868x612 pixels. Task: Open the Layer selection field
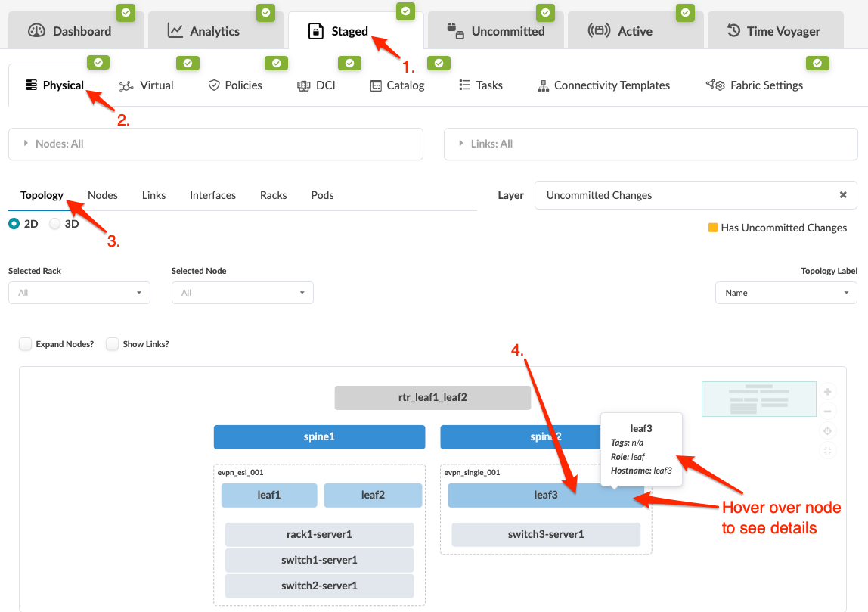[x=696, y=195]
